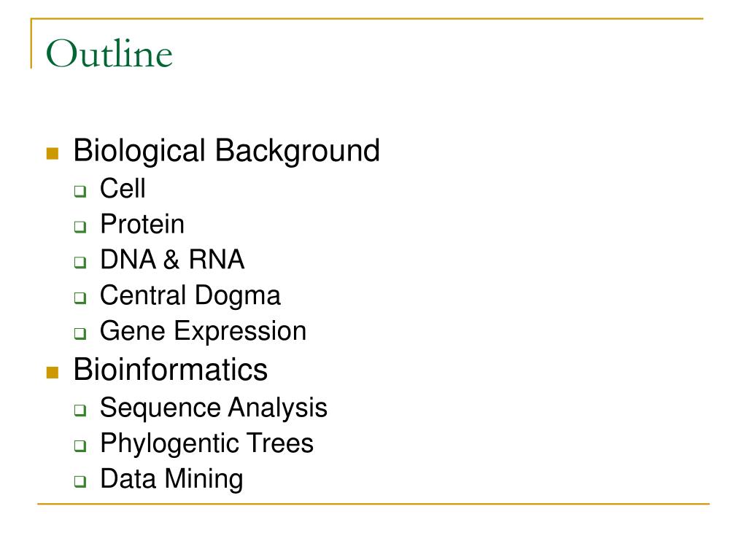Click the square bullet next to DNA & RNA

click(x=80, y=262)
